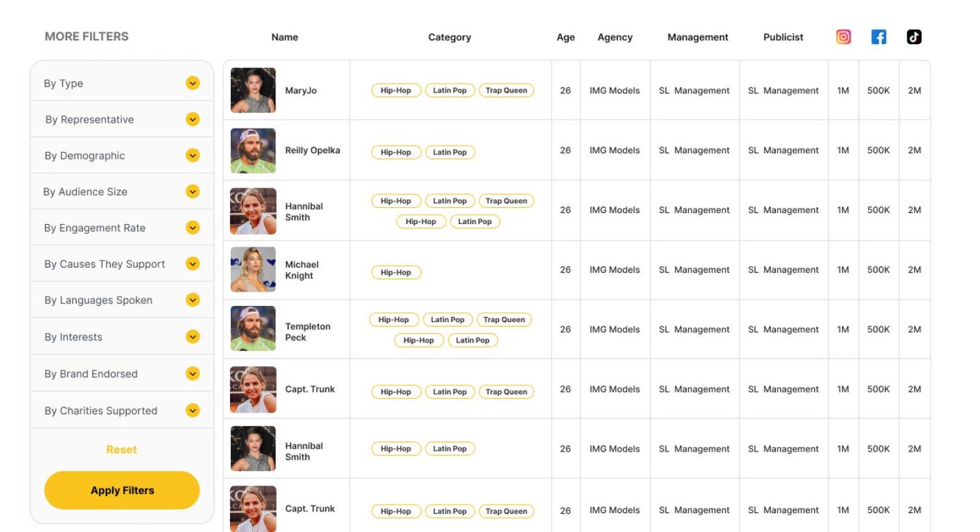Viewport: 980px width, 532px height.
Task: Select Reilly Opelka's Latin Pop tag
Action: pos(450,153)
